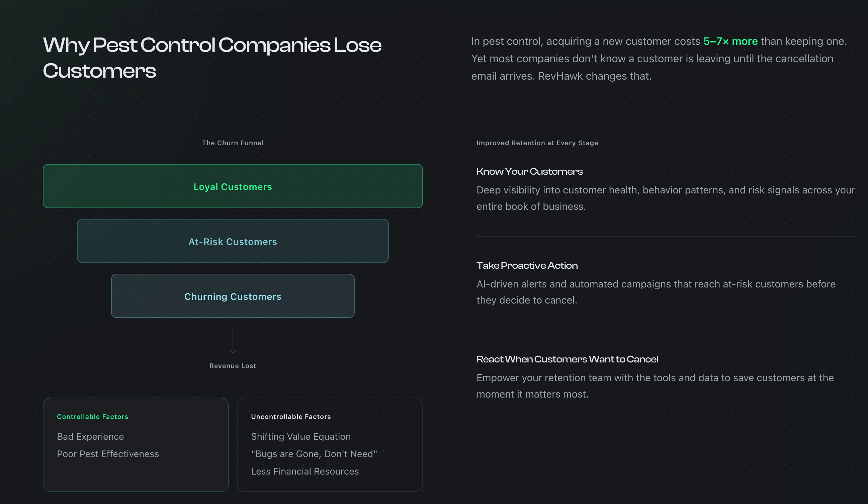The height and width of the screenshot is (504, 868).
Task: Select the At-Risk Customers funnel stage
Action: click(x=233, y=241)
